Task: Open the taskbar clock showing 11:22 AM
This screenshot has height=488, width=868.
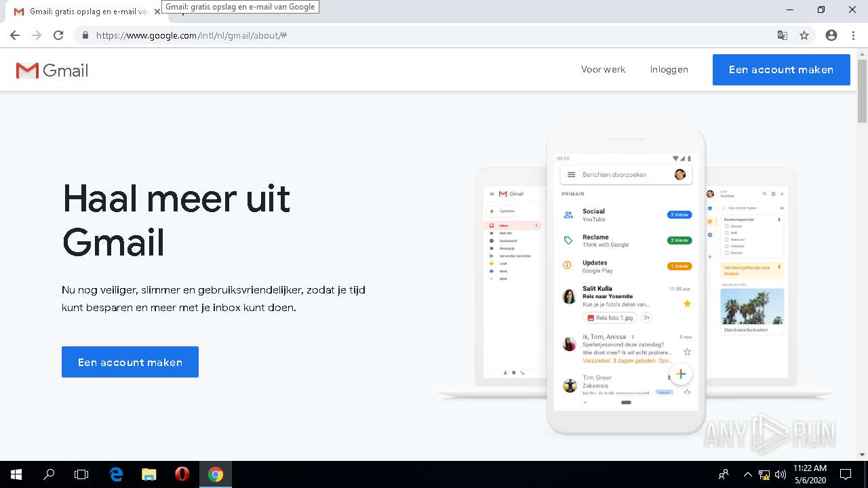Action: coord(810,474)
